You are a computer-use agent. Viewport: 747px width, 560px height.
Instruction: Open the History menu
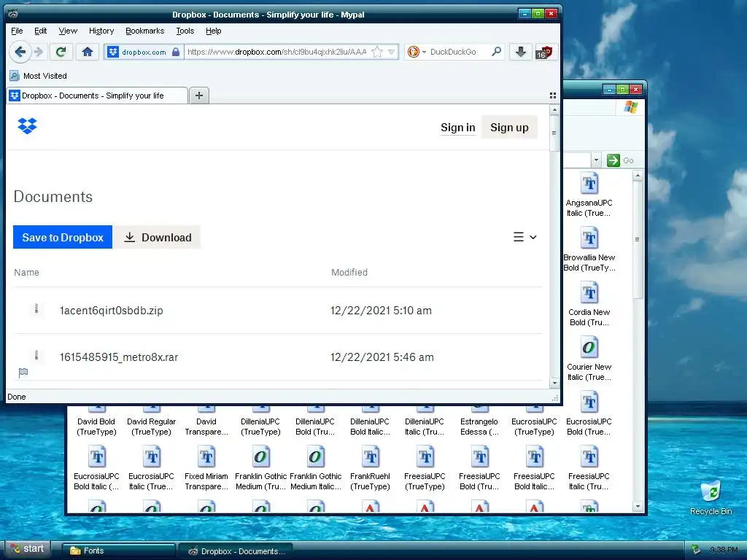(x=101, y=31)
